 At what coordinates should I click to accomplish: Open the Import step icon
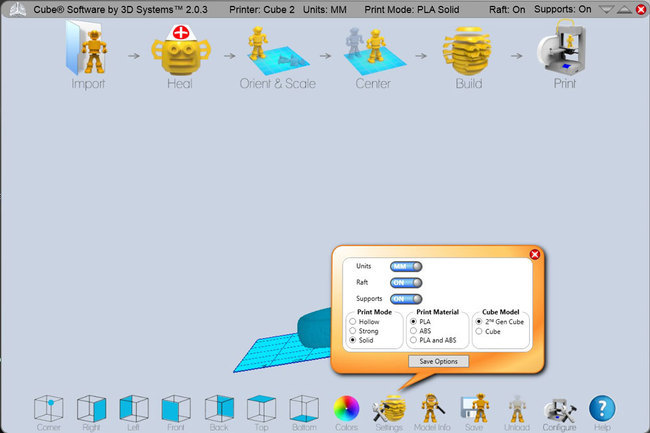tap(87, 48)
